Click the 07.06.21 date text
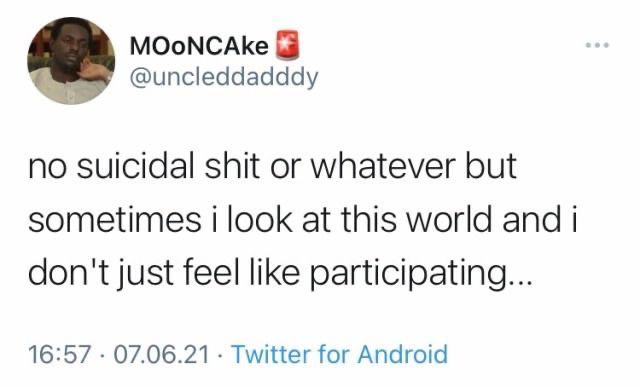The width and height of the screenshot is (640, 387). [x=162, y=354]
